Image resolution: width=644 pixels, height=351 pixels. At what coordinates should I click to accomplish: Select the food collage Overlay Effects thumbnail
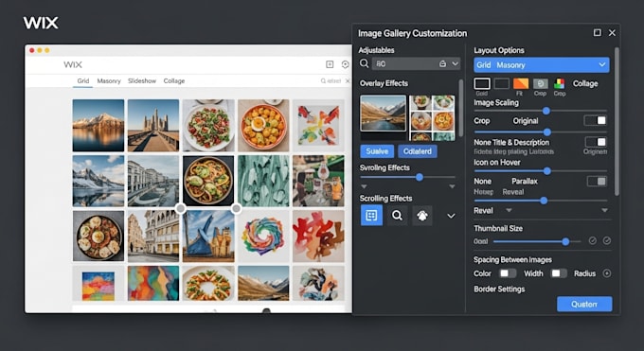click(x=432, y=118)
